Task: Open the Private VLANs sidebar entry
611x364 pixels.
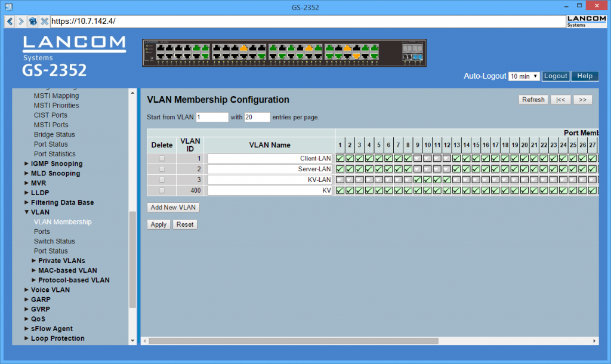Action: (x=61, y=260)
